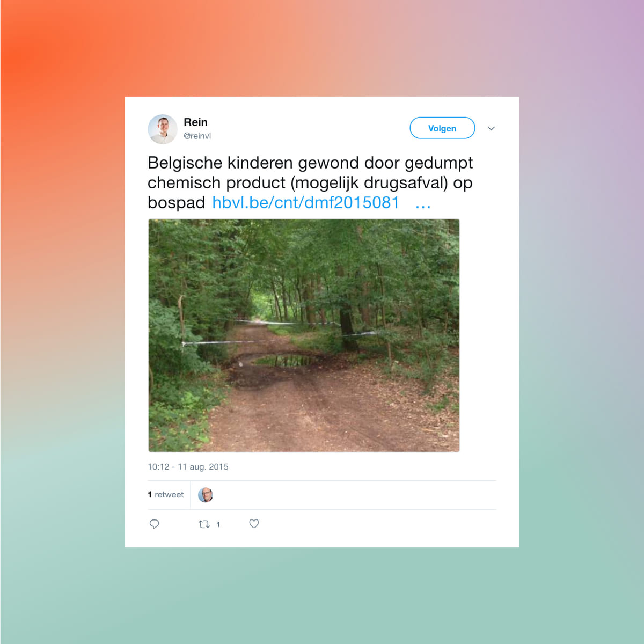Click the Volgen follow button
The height and width of the screenshot is (644, 644).
pyautogui.click(x=442, y=128)
